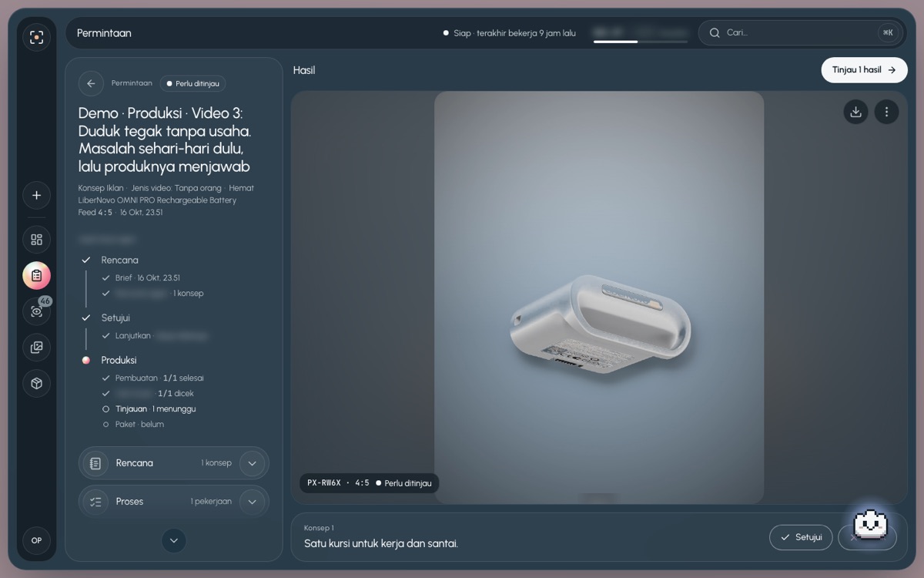Open the dashboard grid icon
The height and width of the screenshot is (578, 924).
(x=36, y=239)
